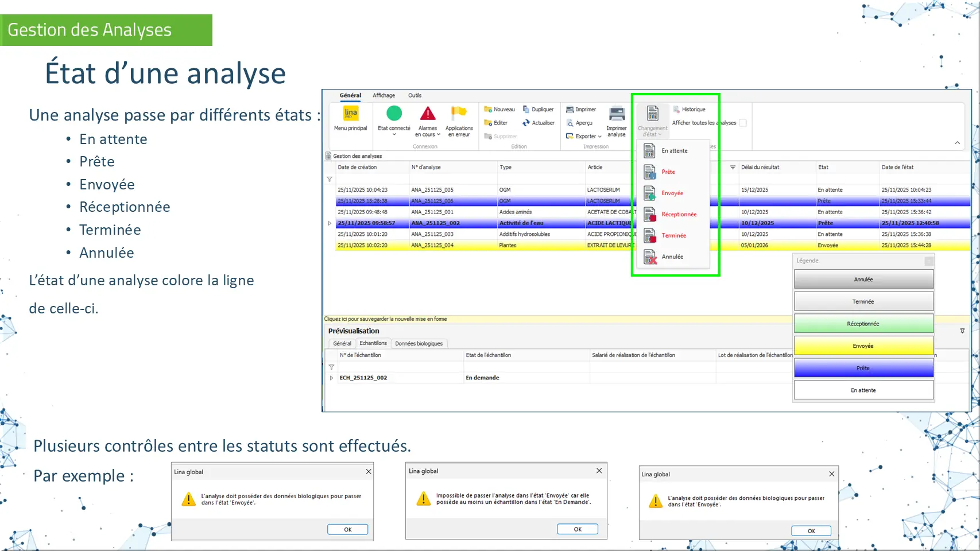Viewport: 980px width, 551px height.
Task: Collapse the ribbon using the chevron arrow
Action: 957,143
